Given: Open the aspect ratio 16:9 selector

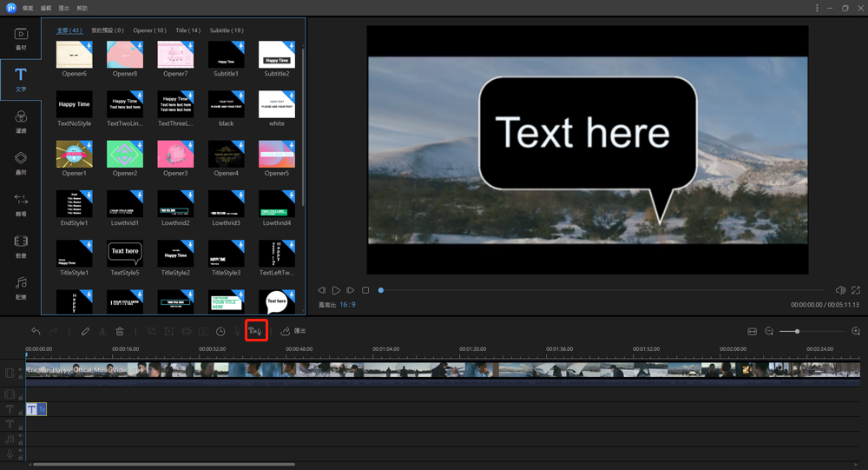Looking at the screenshot, I should point(348,305).
